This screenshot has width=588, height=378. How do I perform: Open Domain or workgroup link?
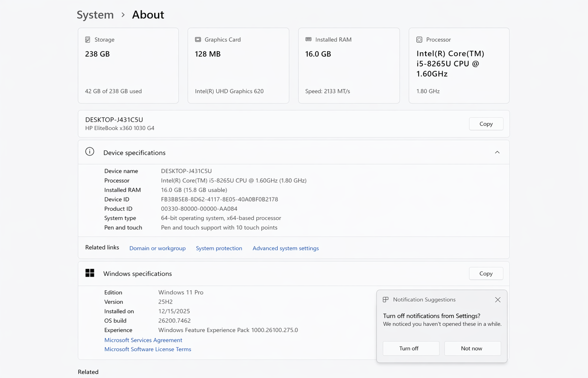pos(157,248)
